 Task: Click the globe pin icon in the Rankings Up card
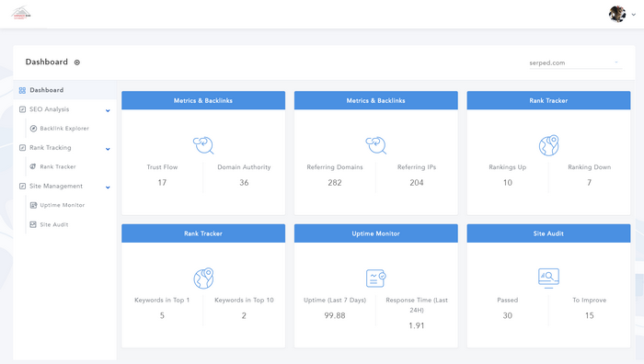tap(548, 145)
